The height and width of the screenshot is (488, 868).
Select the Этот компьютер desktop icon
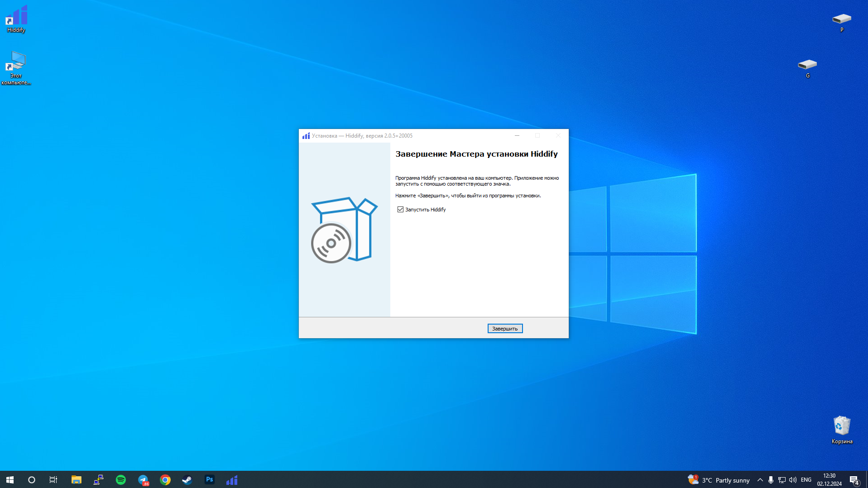click(x=16, y=68)
